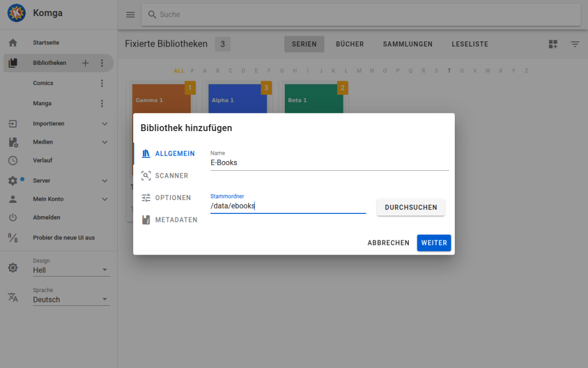Click the Mein Konto person icon
This screenshot has width=588, height=368.
click(x=13, y=199)
